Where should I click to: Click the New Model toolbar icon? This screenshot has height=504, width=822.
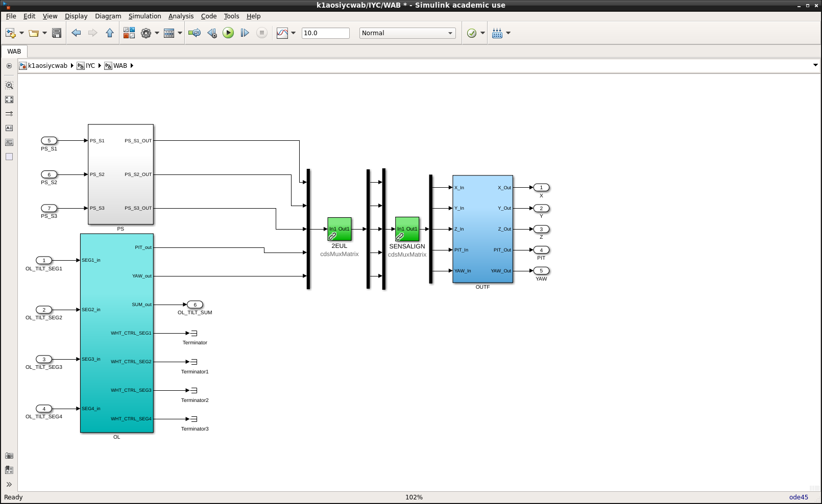tap(10, 33)
